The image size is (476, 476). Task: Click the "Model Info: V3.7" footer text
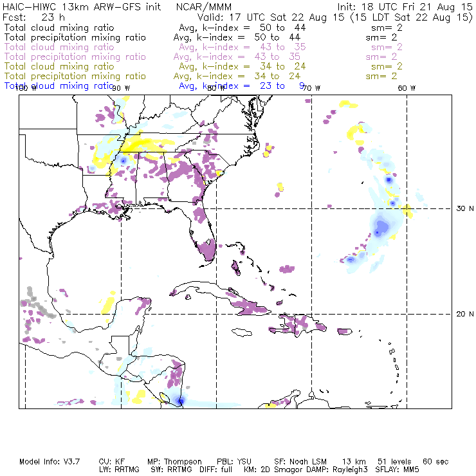tap(50, 462)
